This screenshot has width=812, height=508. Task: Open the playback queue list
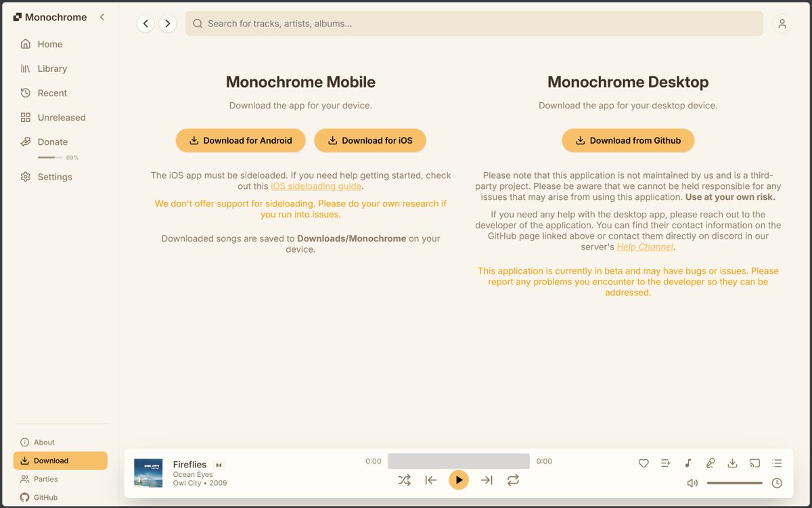click(777, 463)
